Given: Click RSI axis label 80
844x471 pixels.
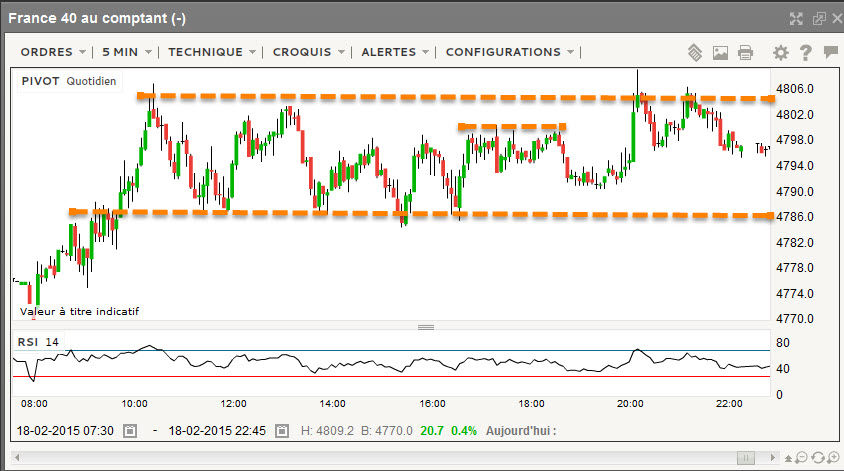Looking at the screenshot, I should [x=783, y=343].
